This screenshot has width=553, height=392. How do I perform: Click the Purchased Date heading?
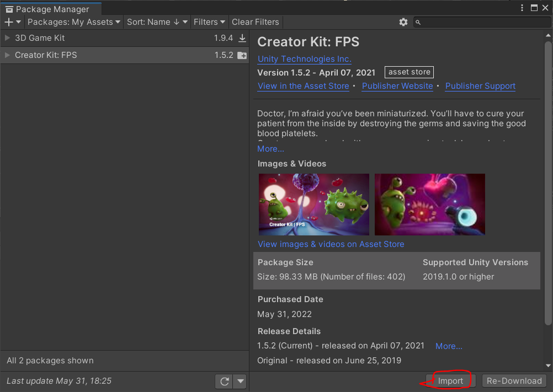290,299
